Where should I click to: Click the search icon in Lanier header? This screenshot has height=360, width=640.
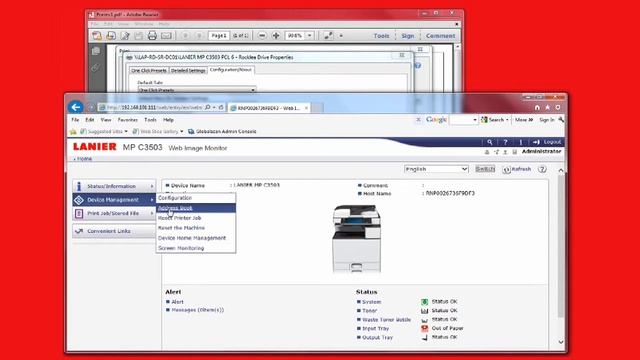coord(489,142)
